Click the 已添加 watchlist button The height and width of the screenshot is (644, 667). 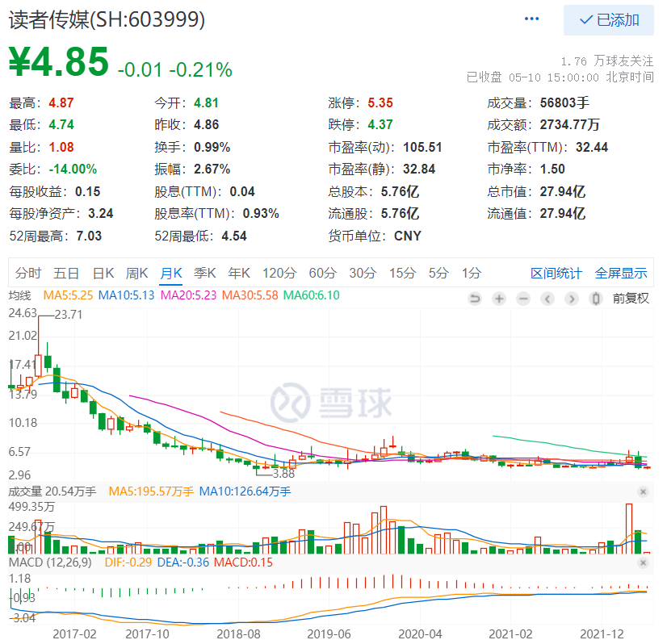click(x=608, y=20)
